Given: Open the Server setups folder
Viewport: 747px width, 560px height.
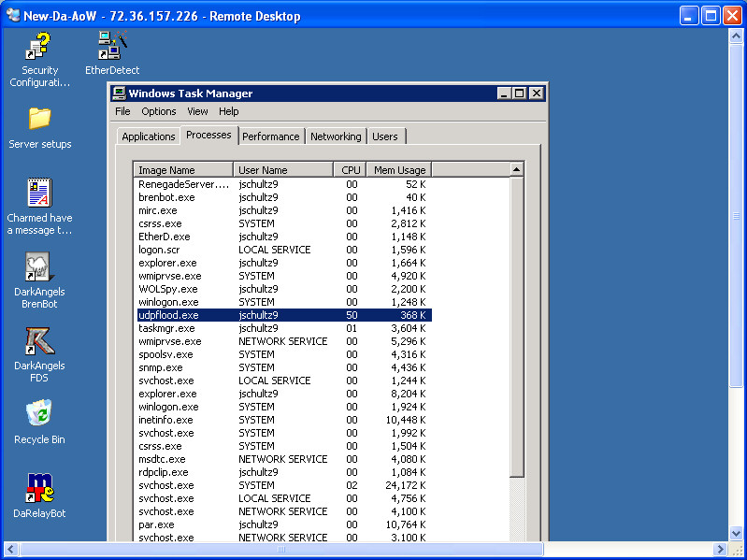Looking at the screenshot, I should [39, 119].
